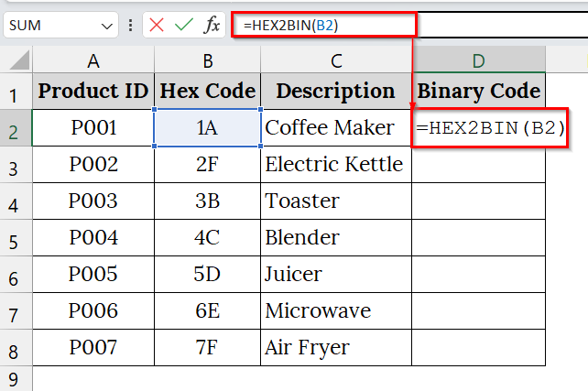Viewport: 588px width, 391px height.
Task: Select empty Binary Code cell for Blender
Action: click(x=478, y=238)
